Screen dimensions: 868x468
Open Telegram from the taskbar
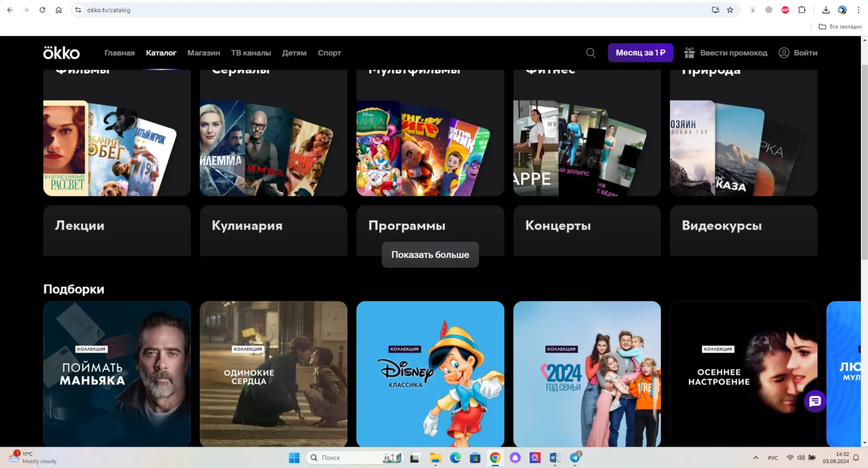(575, 458)
